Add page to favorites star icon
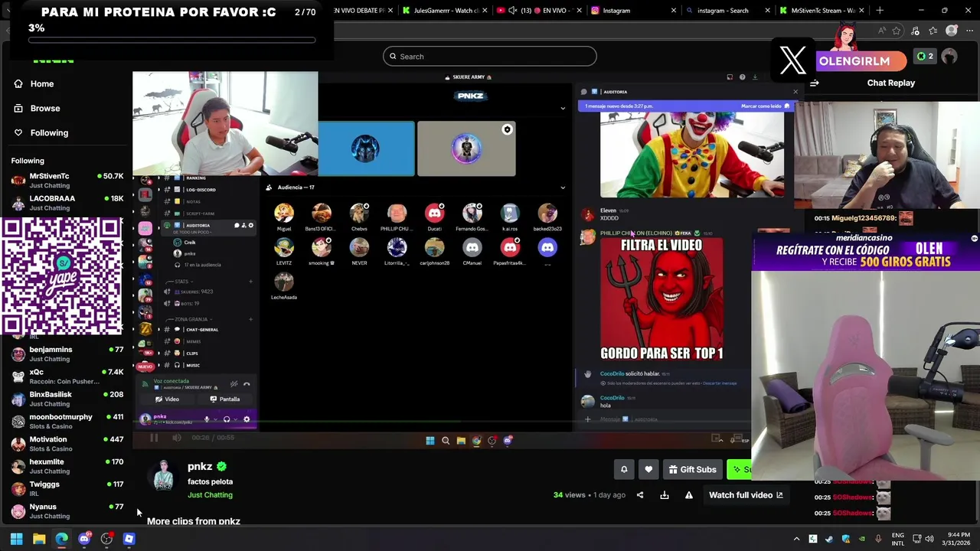The image size is (980, 551). click(897, 31)
